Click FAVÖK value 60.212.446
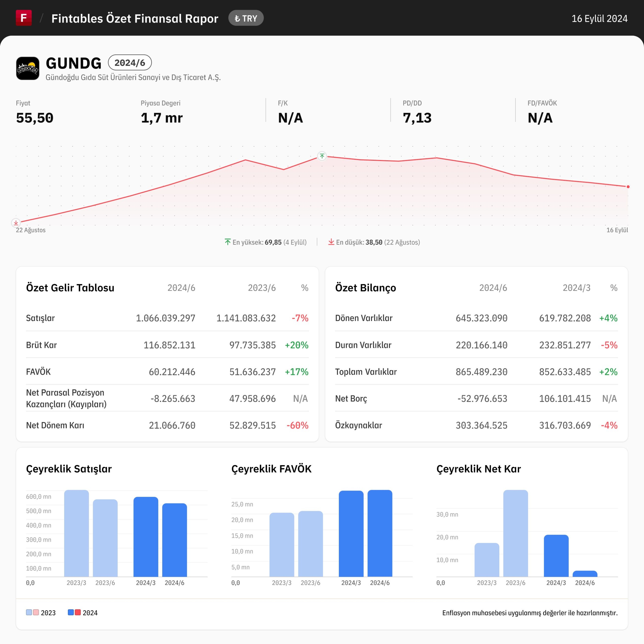 click(172, 372)
